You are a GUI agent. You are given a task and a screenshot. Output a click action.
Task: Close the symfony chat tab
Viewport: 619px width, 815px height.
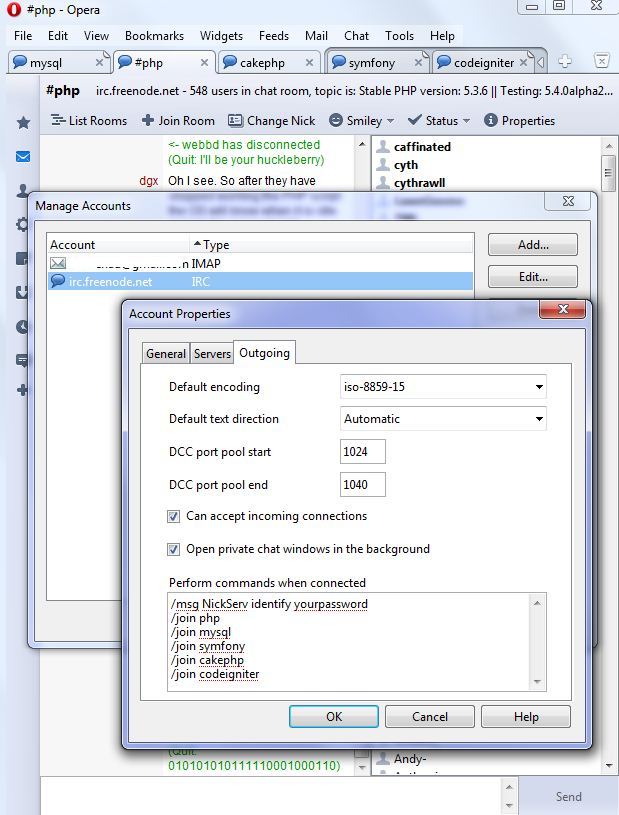tap(418, 62)
